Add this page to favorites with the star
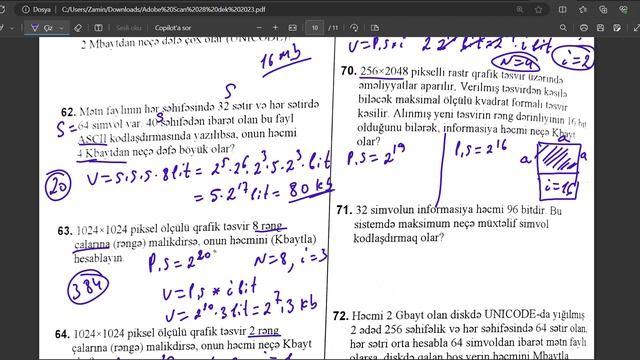This screenshot has height=360, width=640. pos(539,9)
